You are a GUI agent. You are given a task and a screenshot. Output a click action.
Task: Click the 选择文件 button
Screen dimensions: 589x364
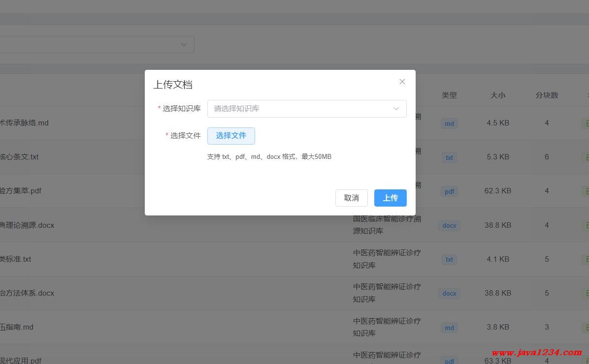pyautogui.click(x=231, y=136)
